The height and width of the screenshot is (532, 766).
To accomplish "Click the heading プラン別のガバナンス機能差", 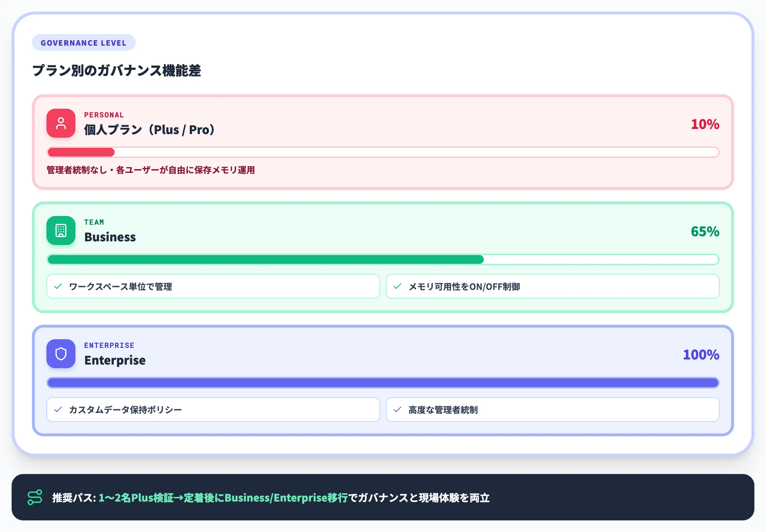I will [116, 70].
